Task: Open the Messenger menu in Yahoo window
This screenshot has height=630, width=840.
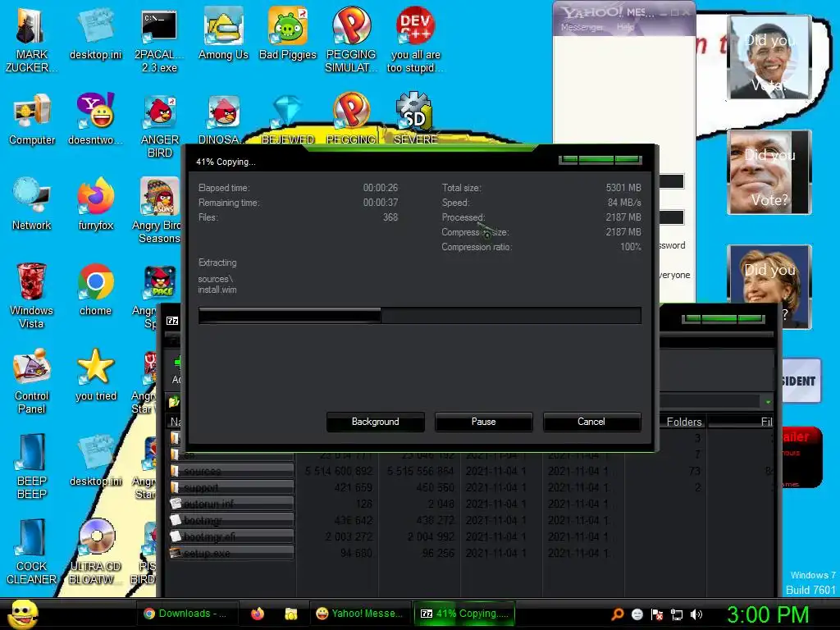Action: 582,27
